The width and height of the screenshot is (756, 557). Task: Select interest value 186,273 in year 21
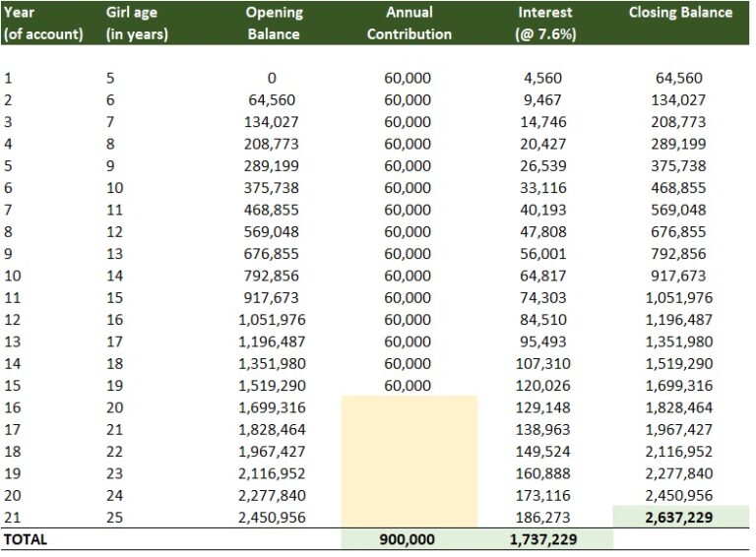point(544,517)
